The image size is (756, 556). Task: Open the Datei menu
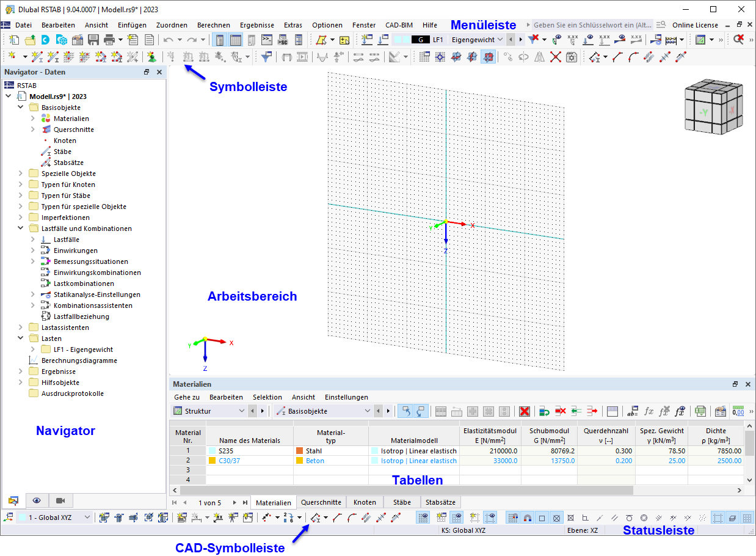coord(23,25)
